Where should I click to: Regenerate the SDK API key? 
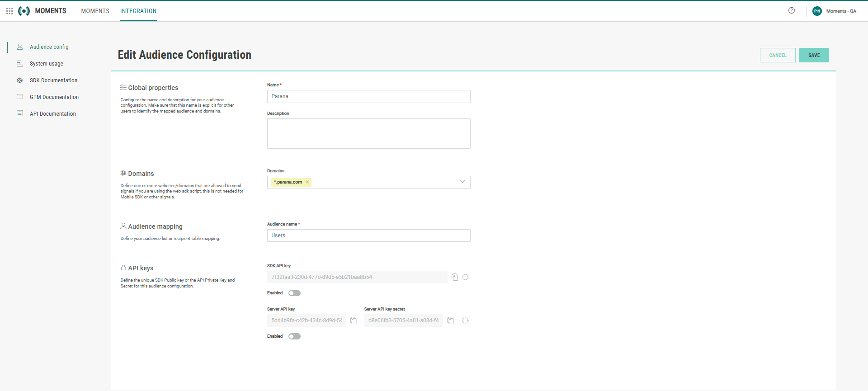coord(466,277)
